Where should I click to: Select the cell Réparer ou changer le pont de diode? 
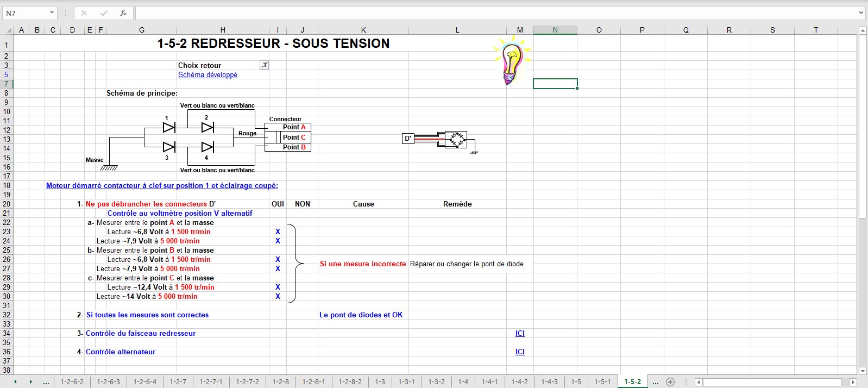pos(467,264)
